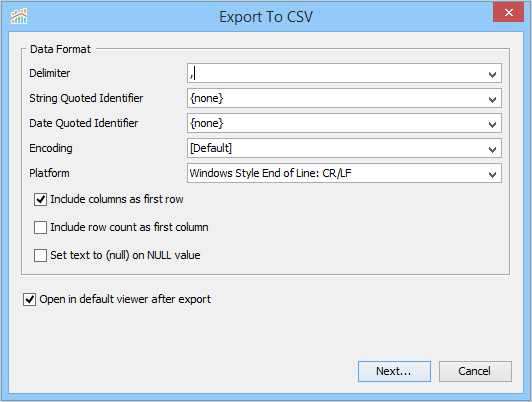The image size is (532, 402).
Task: Open the Delimiter dropdown arrow
Action: point(492,74)
